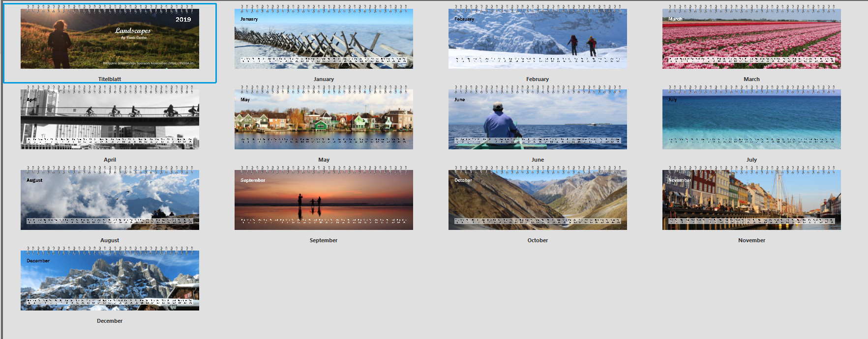Click the 'December' caption under last thumbnail
868x339 pixels.
110,321
